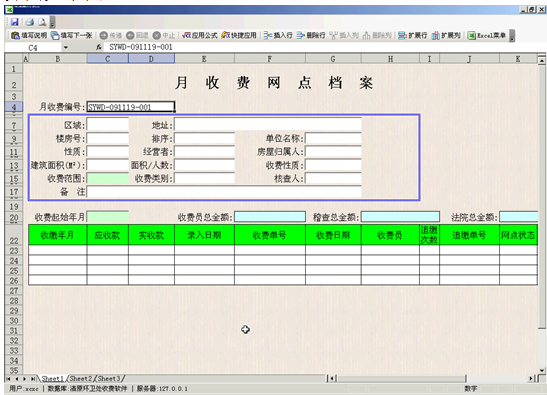Click 填写下一张 to fill next form
547x395 pixels.
(x=72, y=35)
